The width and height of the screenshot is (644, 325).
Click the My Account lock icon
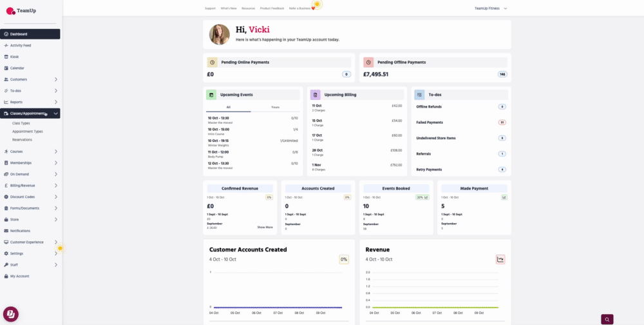pos(6,276)
